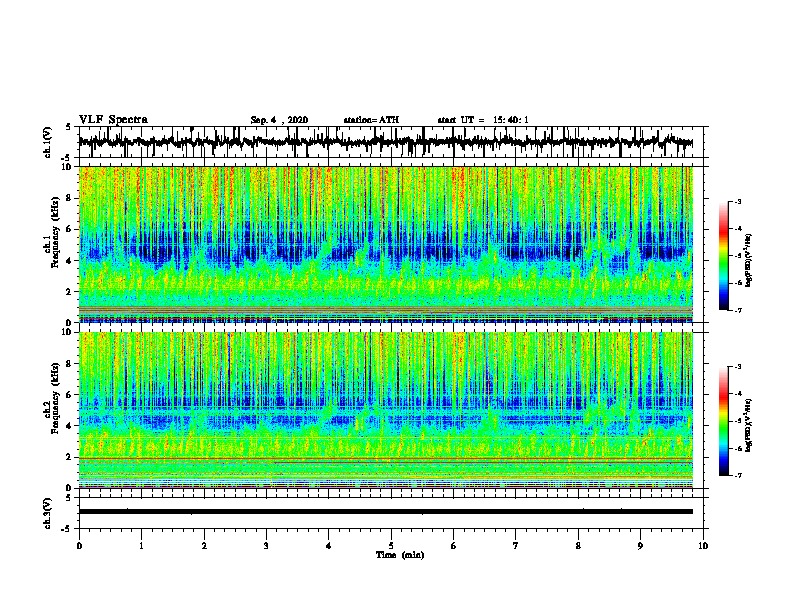This screenshot has width=792, height=612.
Task: Click the ch.1 spectrogram panel
Action: pyautogui.click(x=385, y=244)
